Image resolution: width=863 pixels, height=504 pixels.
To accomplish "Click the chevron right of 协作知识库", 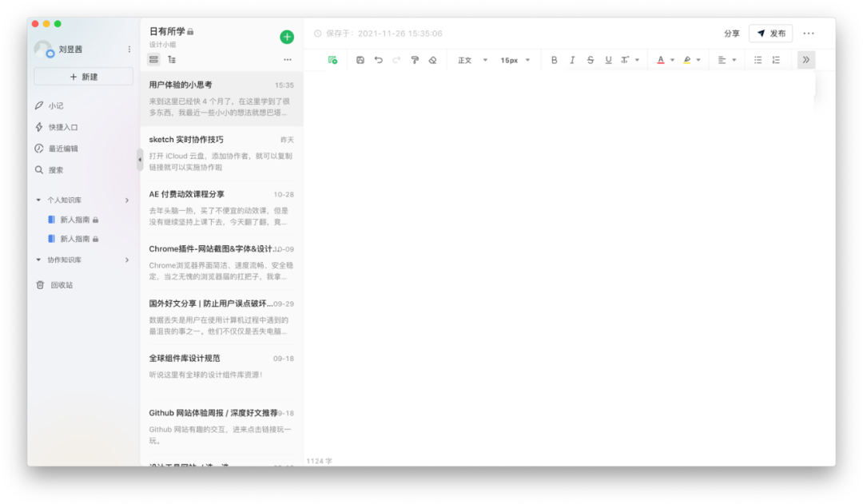I will [x=127, y=260].
